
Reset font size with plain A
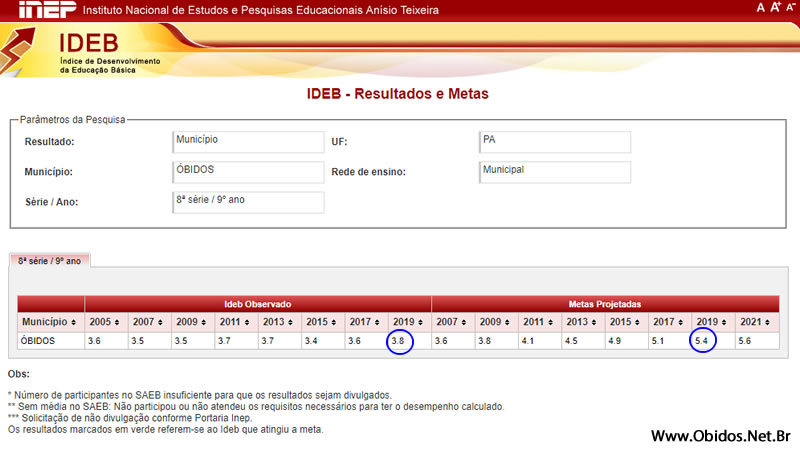(x=760, y=8)
